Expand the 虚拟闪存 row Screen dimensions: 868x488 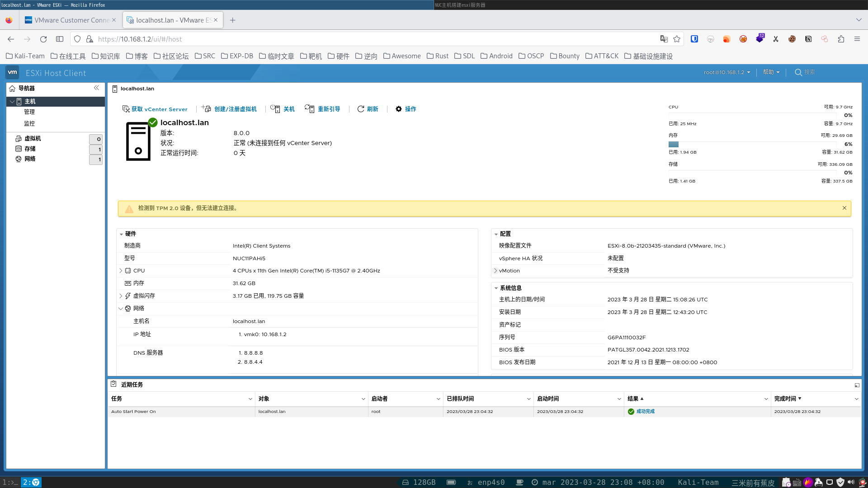point(121,296)
